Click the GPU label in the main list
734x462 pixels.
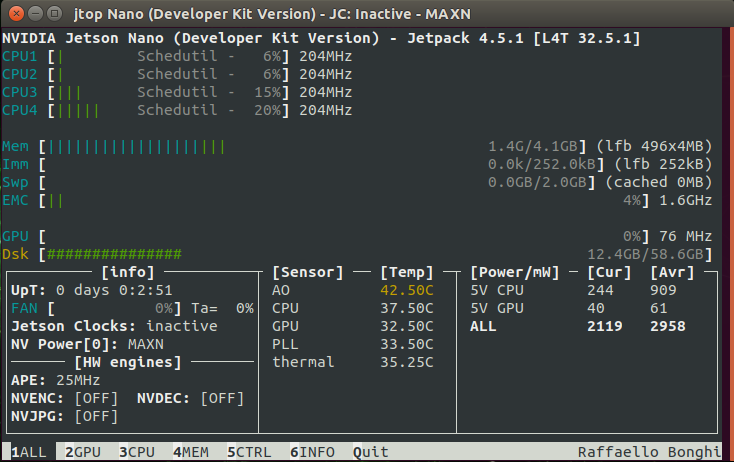(15, 236)
